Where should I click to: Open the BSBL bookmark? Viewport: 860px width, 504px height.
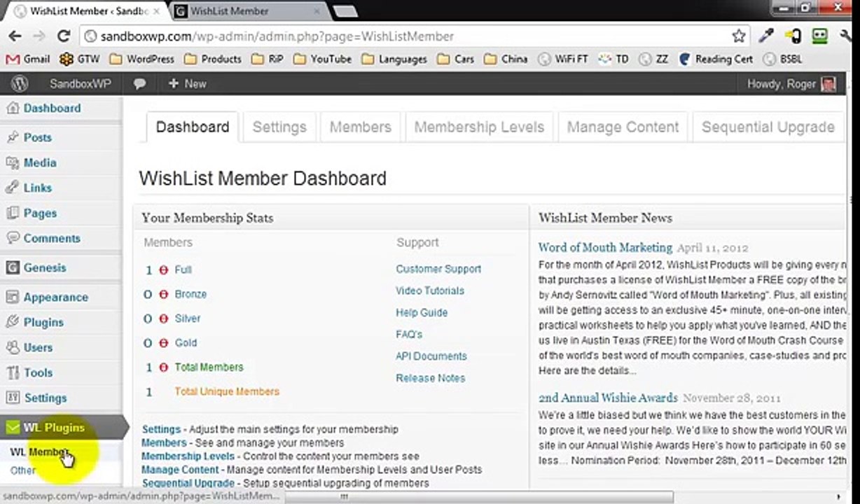pos(782,59)
